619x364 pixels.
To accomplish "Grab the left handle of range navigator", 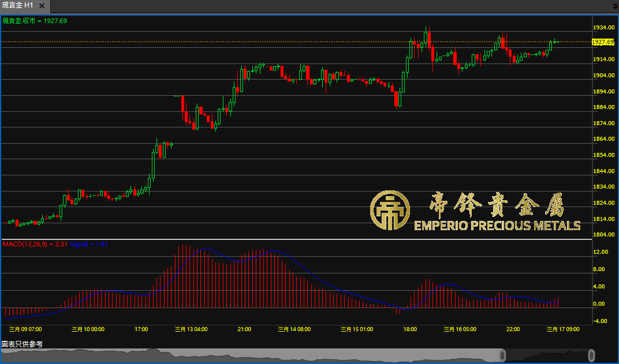I will [502, 355].
